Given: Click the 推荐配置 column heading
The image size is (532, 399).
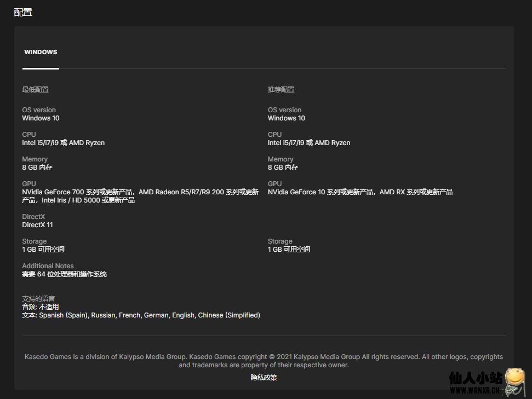Looking at the screenshot, I should [x=281, y=90].
